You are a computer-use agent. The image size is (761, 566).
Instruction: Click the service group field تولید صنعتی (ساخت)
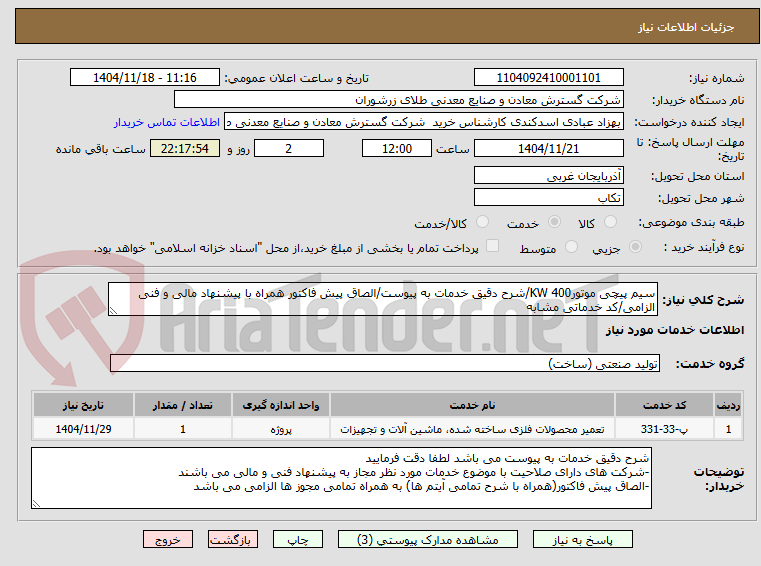(385, 364)
